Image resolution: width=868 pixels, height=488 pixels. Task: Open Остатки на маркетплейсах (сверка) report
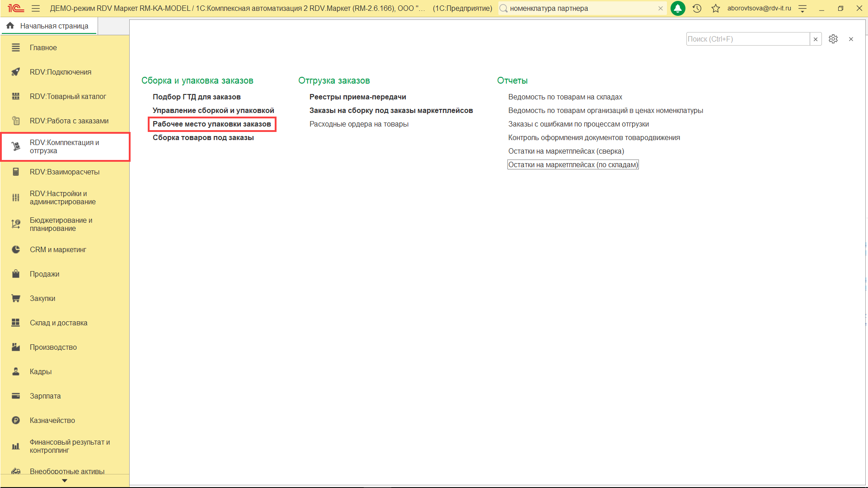pos(566,151)
